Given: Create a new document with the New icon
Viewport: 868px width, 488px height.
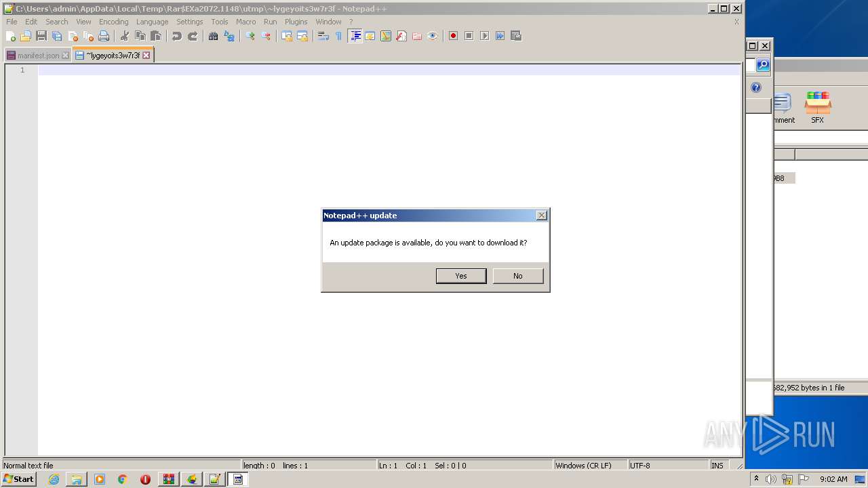Looking at the screenshot, I should pos(10,36).
